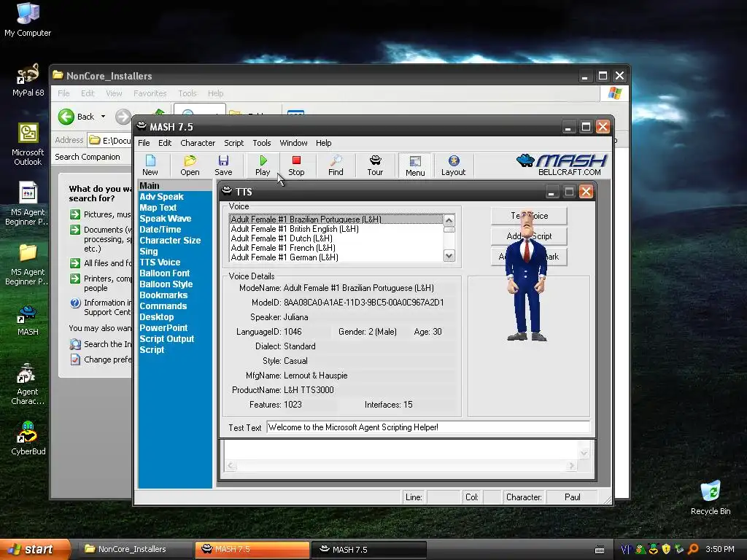
Task: Open Bookmarks from the sidebar
Action: [x=163, y=295]
